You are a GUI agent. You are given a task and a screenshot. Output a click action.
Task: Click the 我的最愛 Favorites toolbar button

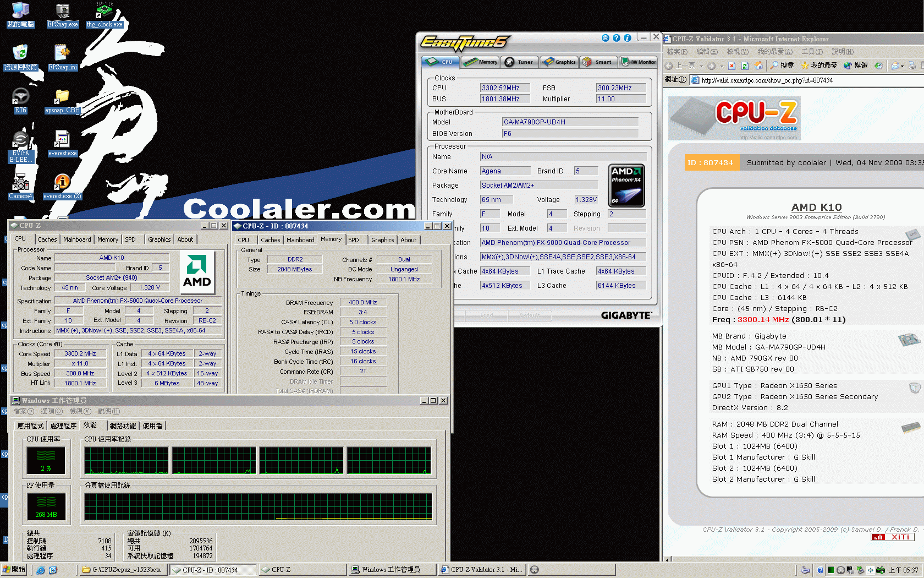(819, 66)
